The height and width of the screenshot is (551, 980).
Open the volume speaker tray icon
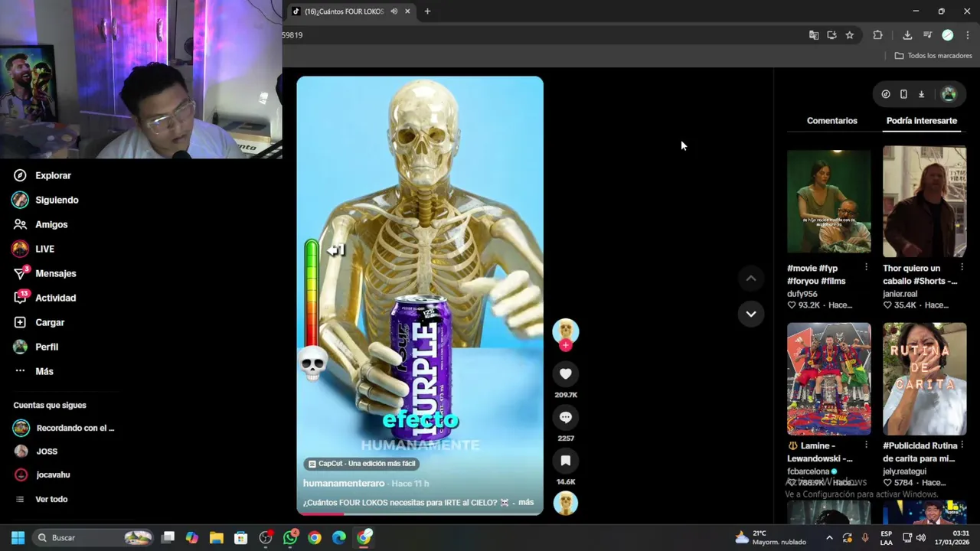pyautogui.click(x=921, y=538)
